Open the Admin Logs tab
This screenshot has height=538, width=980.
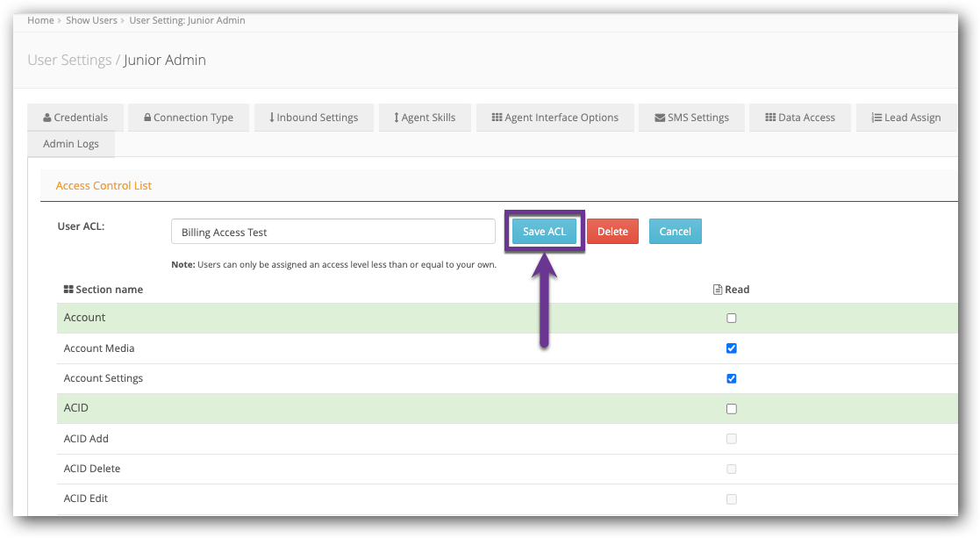pyautogui.click(x=71, y=144)
